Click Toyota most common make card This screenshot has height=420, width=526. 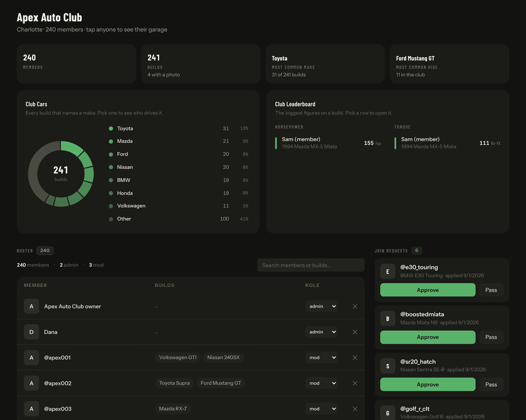[x=325, y=64]
